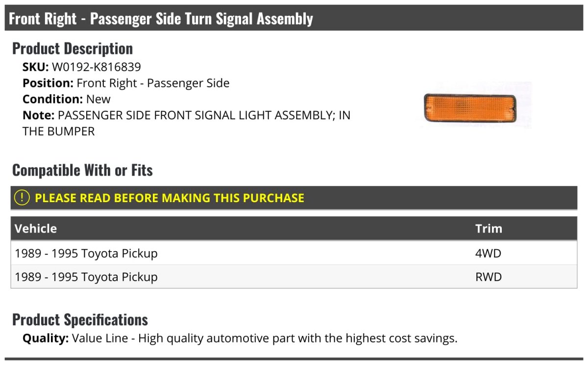Click the Condition: New line
The image size is (588, 365).
67,99
